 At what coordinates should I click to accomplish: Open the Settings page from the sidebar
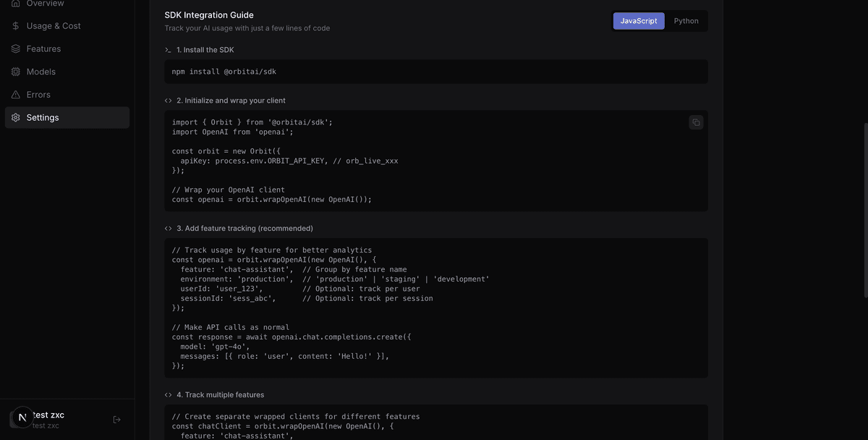point(43,117)
